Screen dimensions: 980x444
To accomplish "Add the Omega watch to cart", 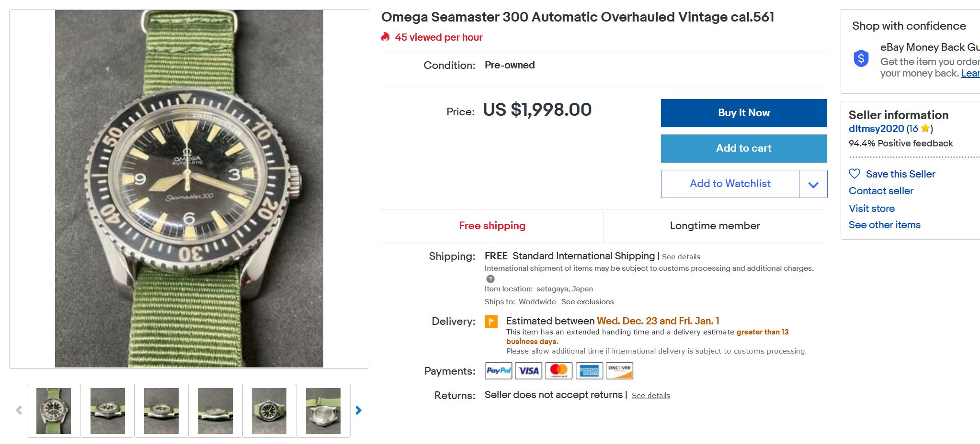I will point(743,148).
